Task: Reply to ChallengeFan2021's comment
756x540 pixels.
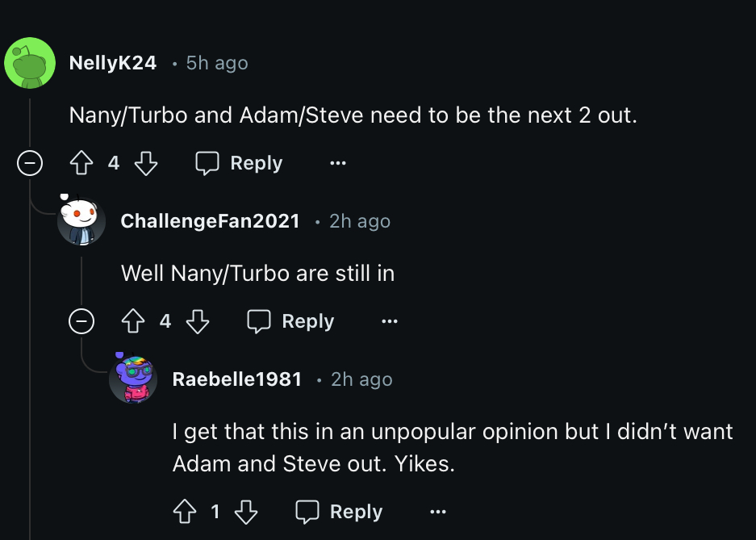Action: pos(290,321)
